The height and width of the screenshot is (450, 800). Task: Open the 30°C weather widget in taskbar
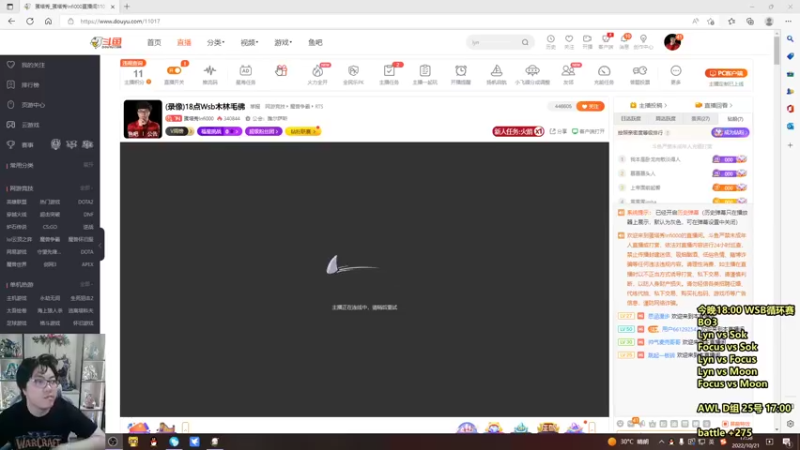click(x=628, y=442)
